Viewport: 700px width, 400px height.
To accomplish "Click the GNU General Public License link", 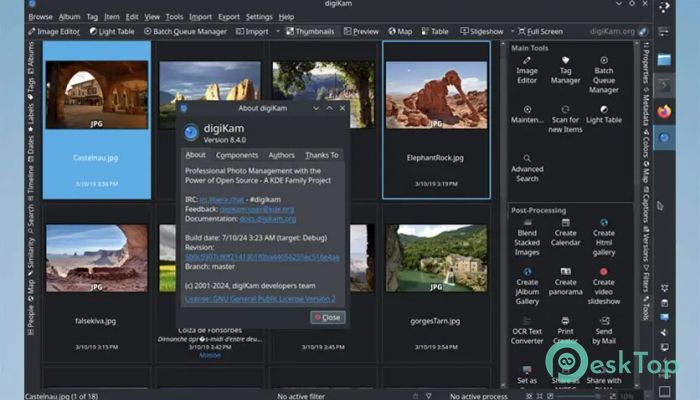I will [260, 299].
